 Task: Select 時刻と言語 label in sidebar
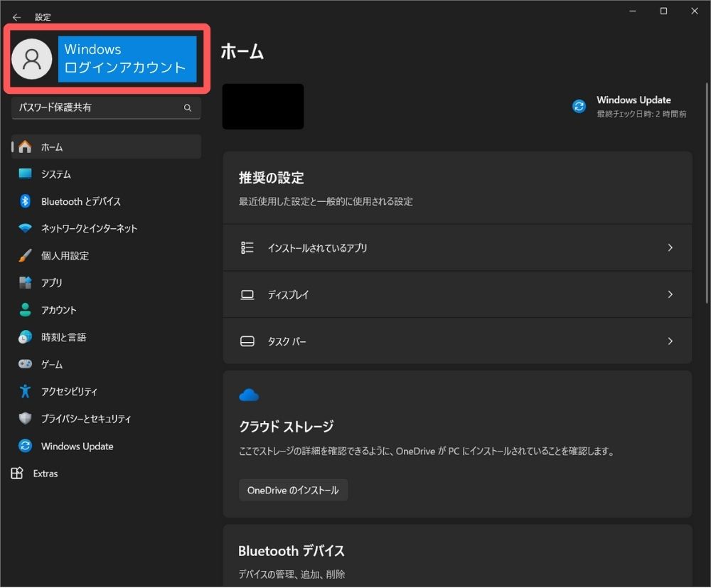(63, 337)
